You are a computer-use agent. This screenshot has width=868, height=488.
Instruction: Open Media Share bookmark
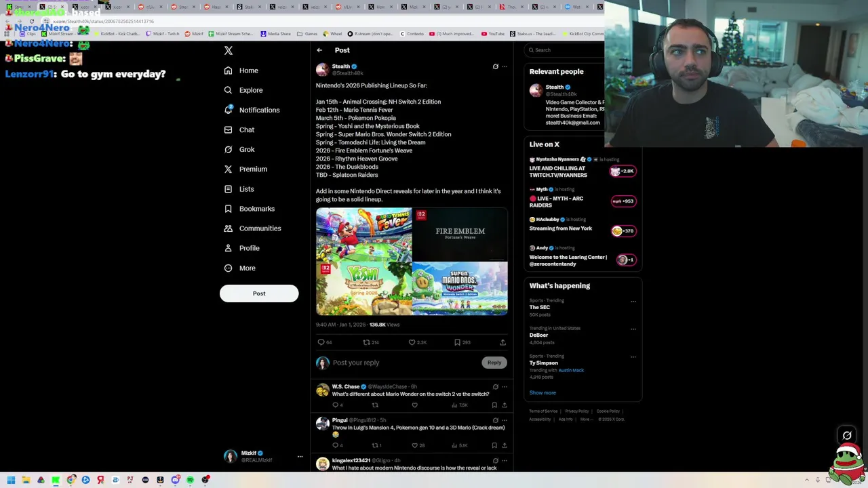275,33
